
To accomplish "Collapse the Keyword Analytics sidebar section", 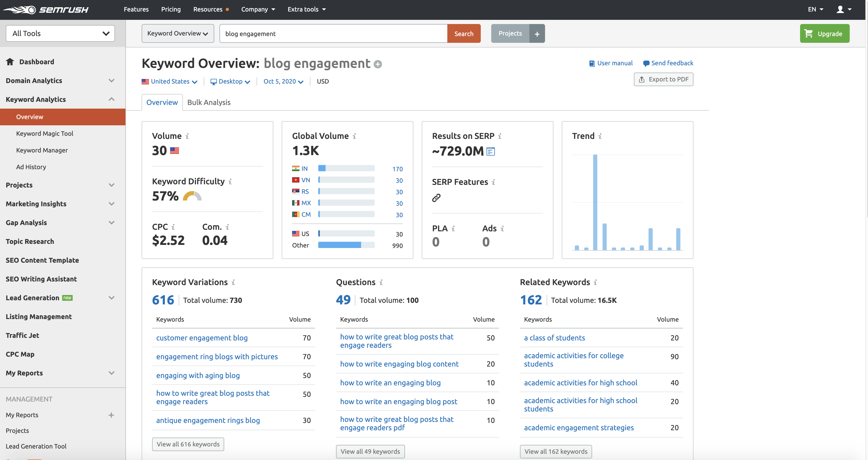I will pyautogui.click(x=111, y=99).
